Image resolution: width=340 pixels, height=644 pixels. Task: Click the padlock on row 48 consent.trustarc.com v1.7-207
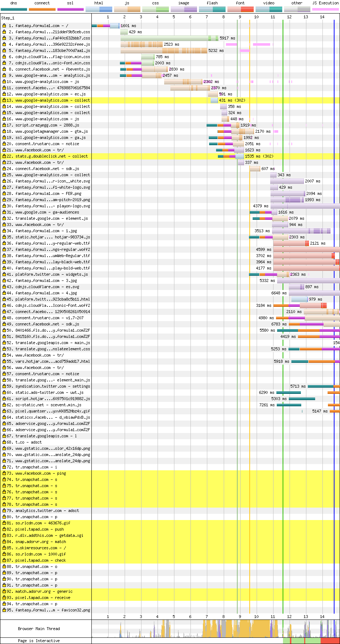[4, 318]
